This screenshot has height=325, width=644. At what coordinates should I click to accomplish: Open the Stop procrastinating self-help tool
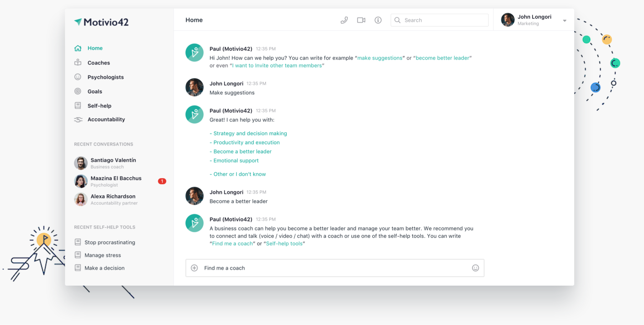109,242
